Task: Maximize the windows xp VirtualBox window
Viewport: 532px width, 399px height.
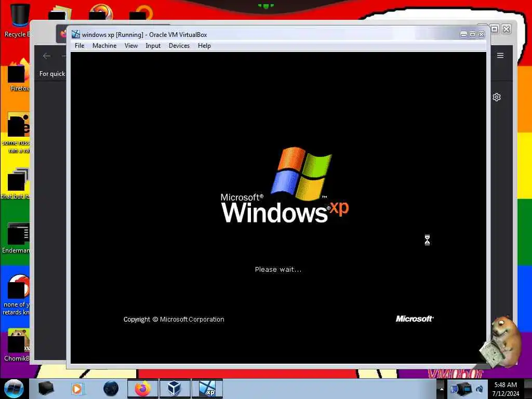Action: click(472, 34)
